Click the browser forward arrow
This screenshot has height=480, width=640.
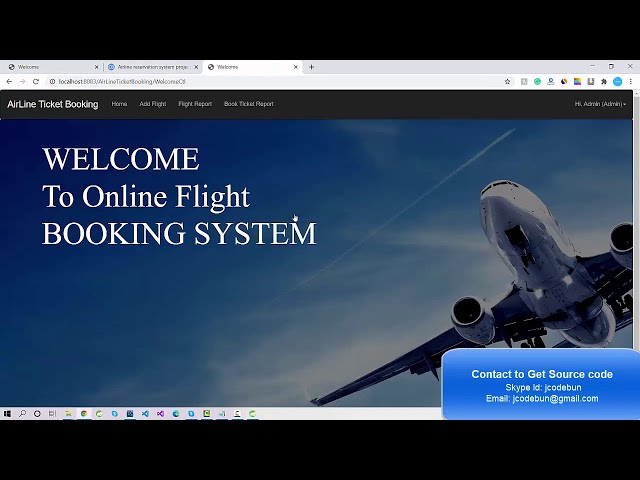(x=22, y=82)
